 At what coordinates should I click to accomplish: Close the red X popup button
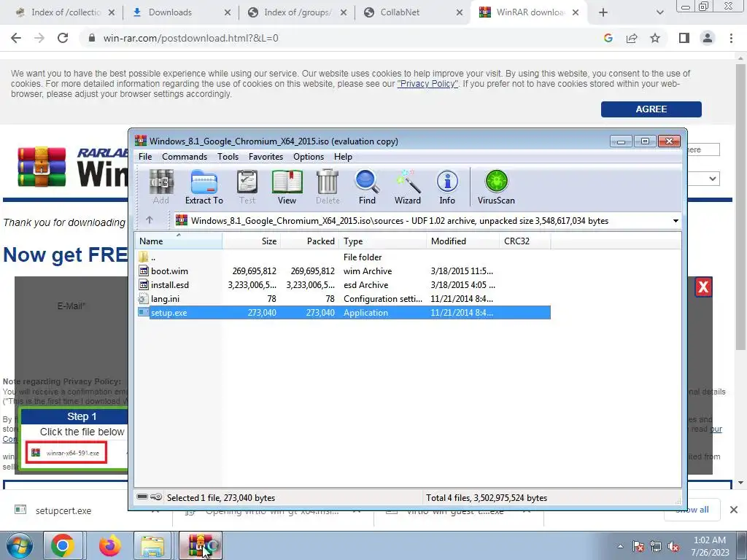pos(703,287)
